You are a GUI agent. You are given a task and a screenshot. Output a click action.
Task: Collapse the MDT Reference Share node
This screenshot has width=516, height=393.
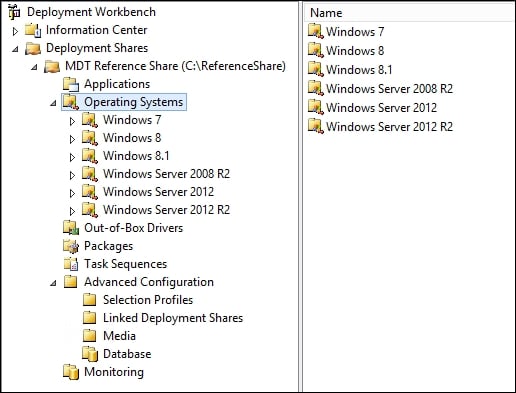click(x=34, y=67)
